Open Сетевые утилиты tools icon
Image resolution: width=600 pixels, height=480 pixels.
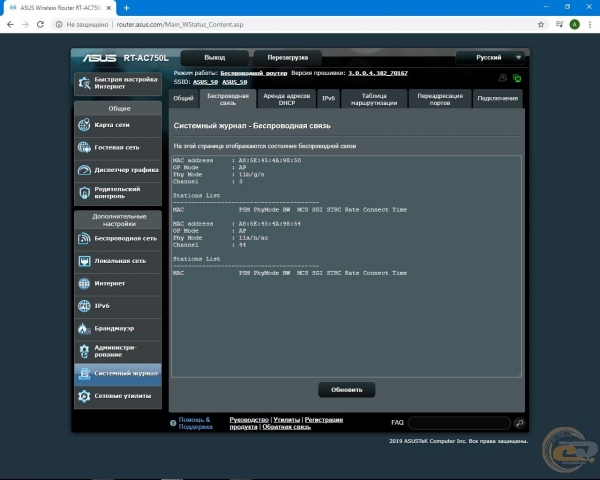coord(84,396)
